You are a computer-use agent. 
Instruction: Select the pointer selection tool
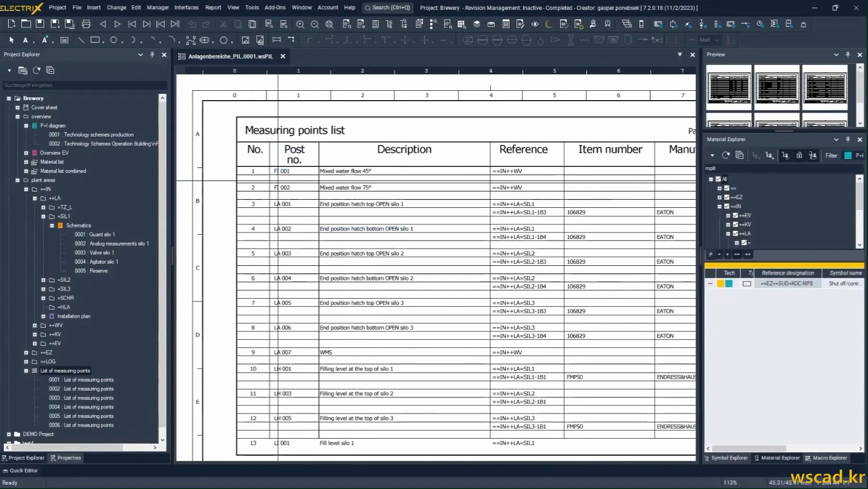pyautogui.click(x=11, y=40)
